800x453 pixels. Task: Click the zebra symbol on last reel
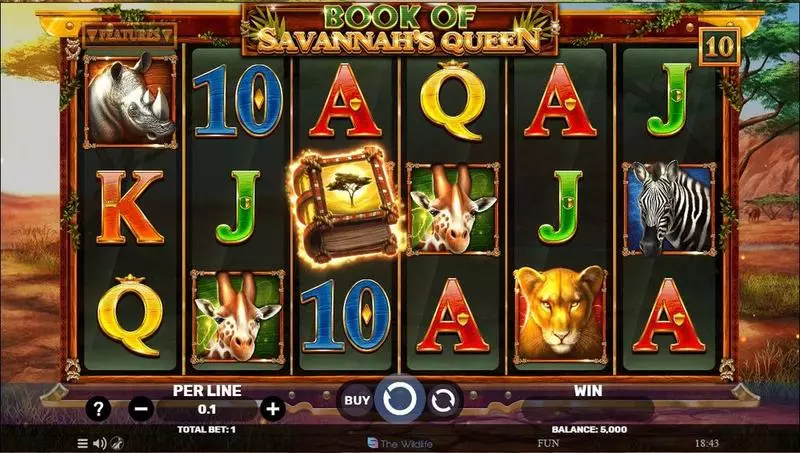tap(669, 209)
